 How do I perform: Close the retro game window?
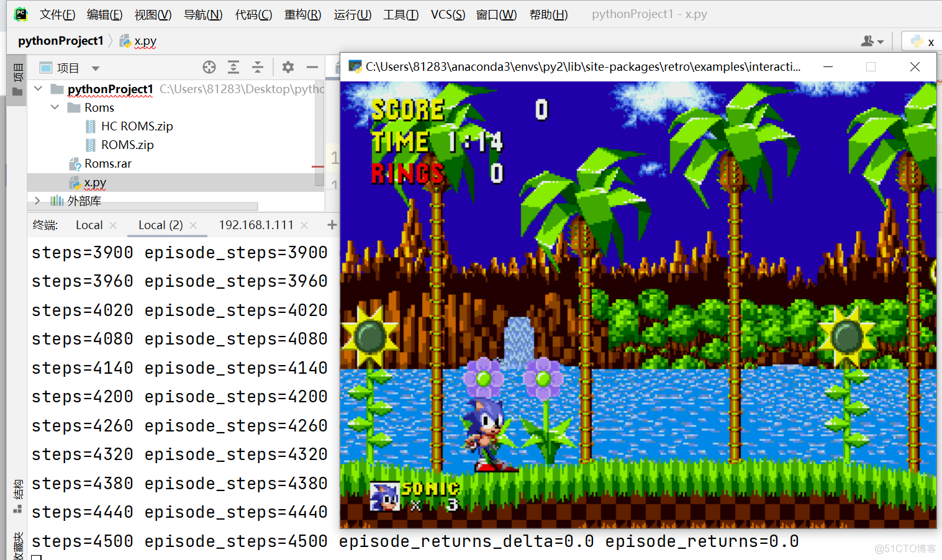coord(915,66)
